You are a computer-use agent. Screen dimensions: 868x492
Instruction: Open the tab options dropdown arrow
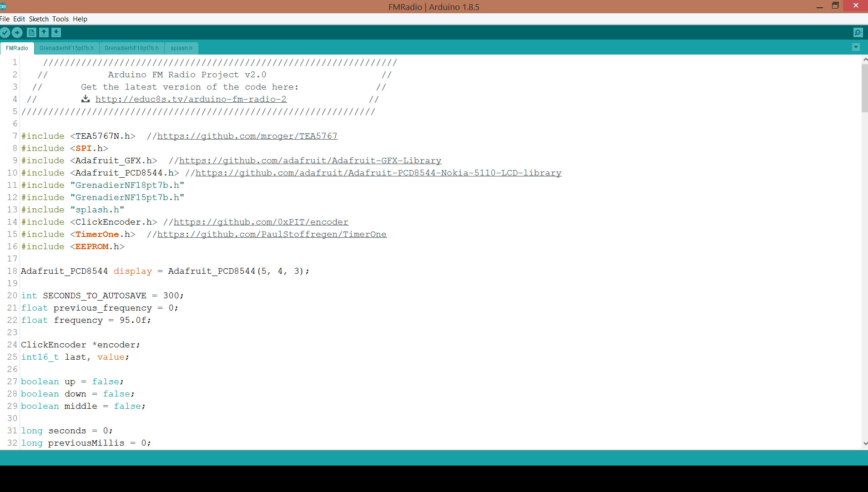pyautogui.click(x=856, y=47)
